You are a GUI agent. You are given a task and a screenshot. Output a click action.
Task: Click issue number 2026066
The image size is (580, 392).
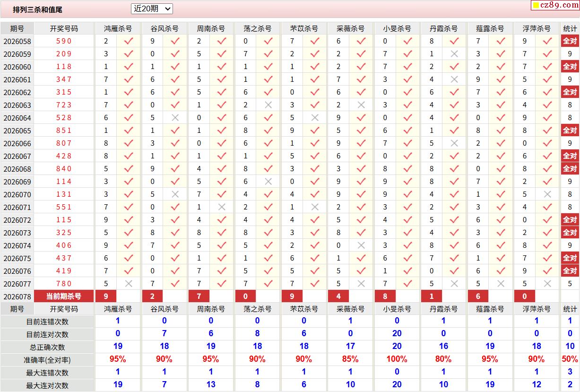[x=17, y=143]
